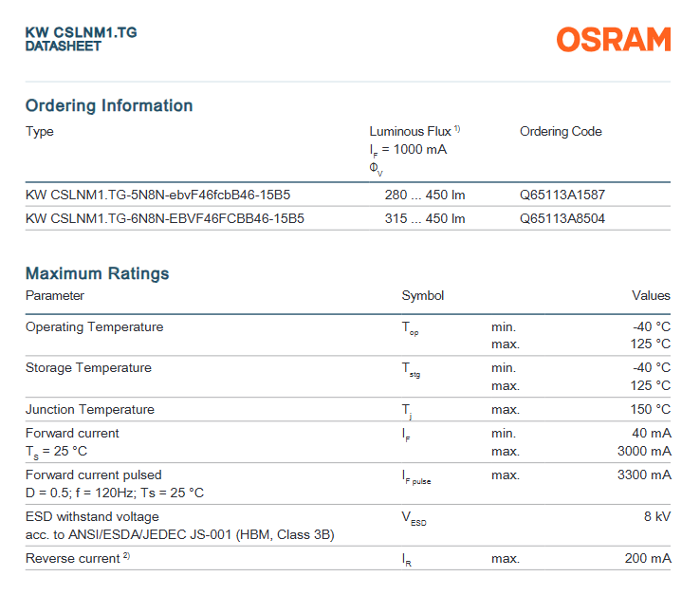Click the Forward current pulsed parameter
This screenshot has width=700, height=614.
93,474
